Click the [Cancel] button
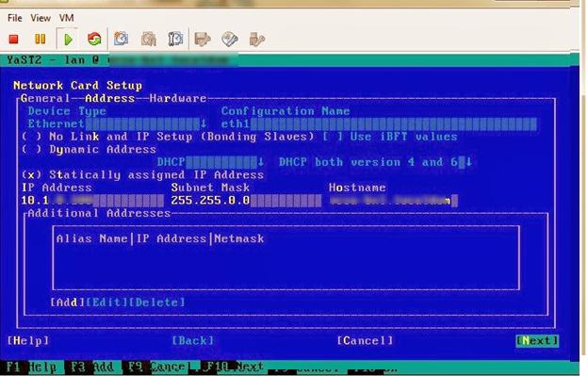 coord(365,340)
